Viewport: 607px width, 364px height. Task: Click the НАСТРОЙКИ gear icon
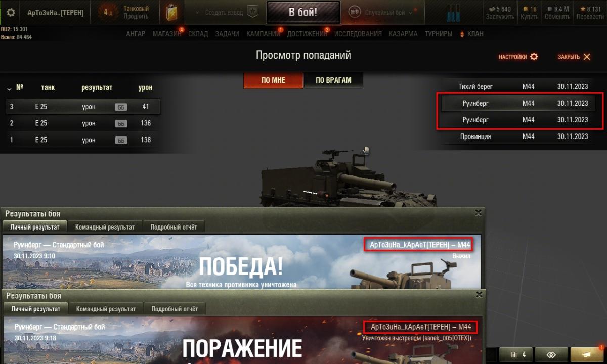pos(534,57)
